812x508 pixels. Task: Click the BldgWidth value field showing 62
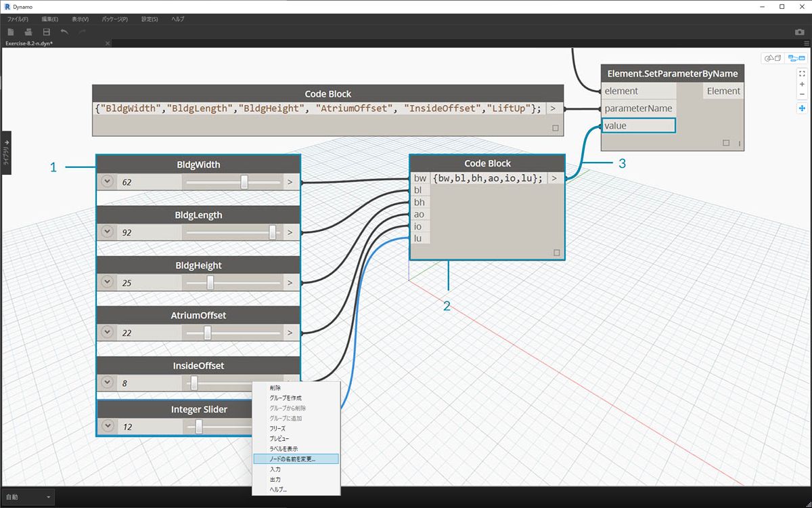tap(149, 182)
